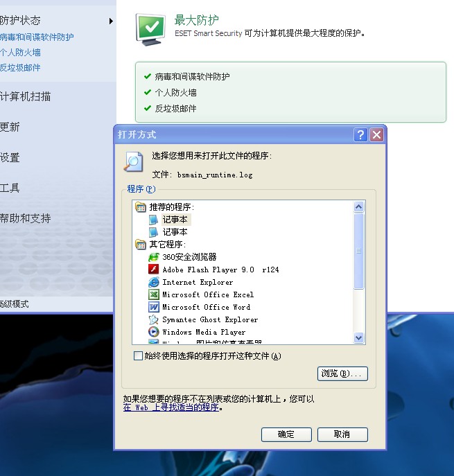454x476 pixels.
Task: Click the 其它程序 folder icon
Action: (141, 245)
